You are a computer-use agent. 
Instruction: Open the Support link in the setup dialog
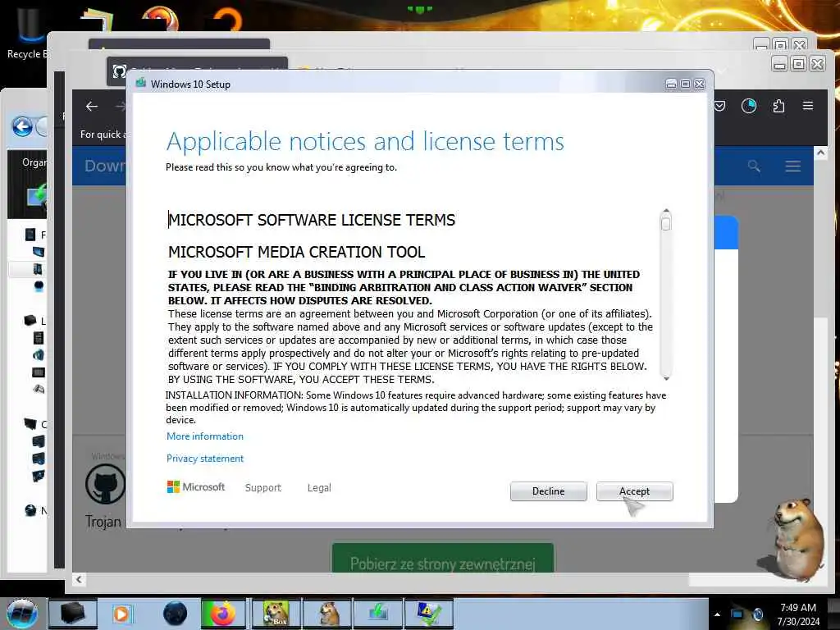click(263, 487)
